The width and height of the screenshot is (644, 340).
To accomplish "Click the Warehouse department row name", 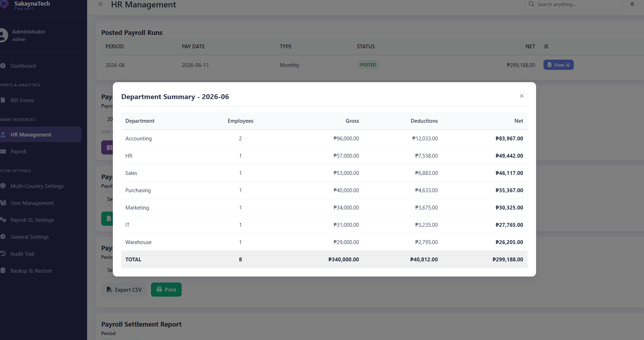I will (138, 242).
